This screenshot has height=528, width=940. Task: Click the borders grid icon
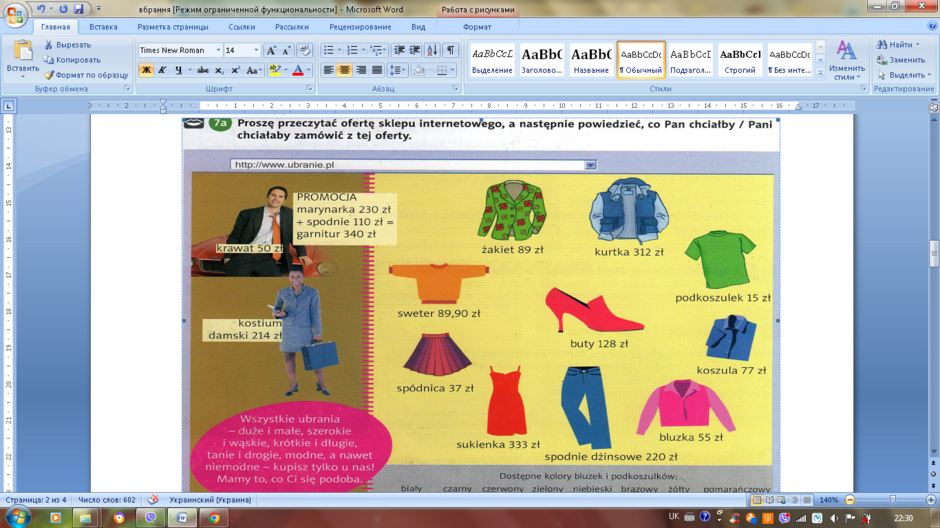click(x=442, y=70)
